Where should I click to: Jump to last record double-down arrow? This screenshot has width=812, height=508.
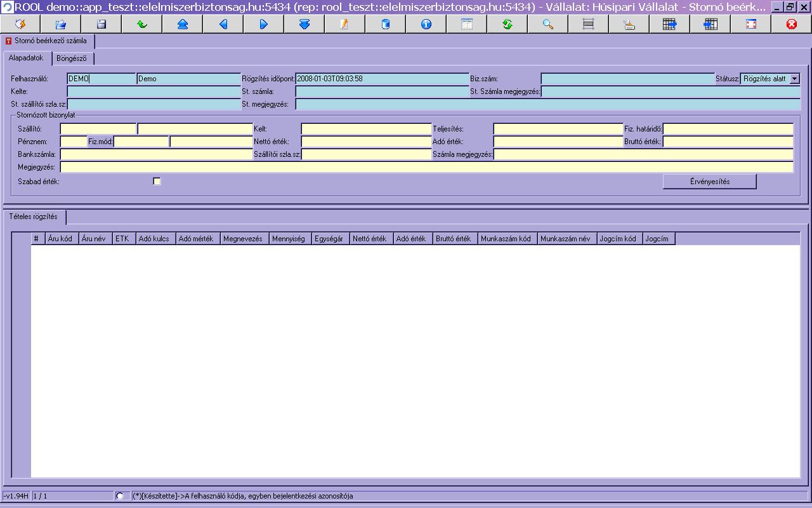tap(304, 24)
